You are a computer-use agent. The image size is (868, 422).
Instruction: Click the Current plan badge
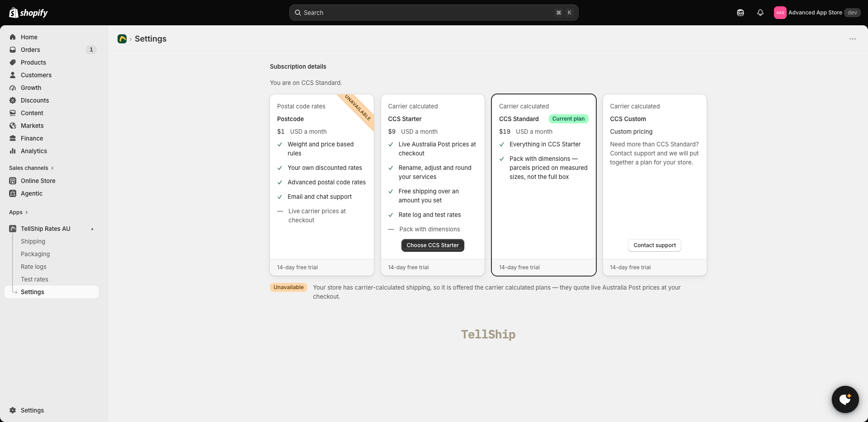(x=568, y=119)
